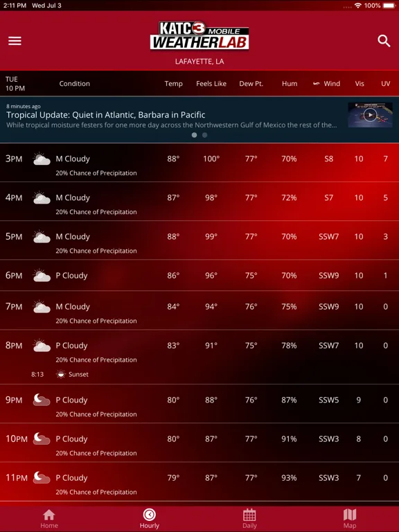This screenshot has height=532, width=399.
Task: Select the 8:13 sunset time
Action: (37, 374)
